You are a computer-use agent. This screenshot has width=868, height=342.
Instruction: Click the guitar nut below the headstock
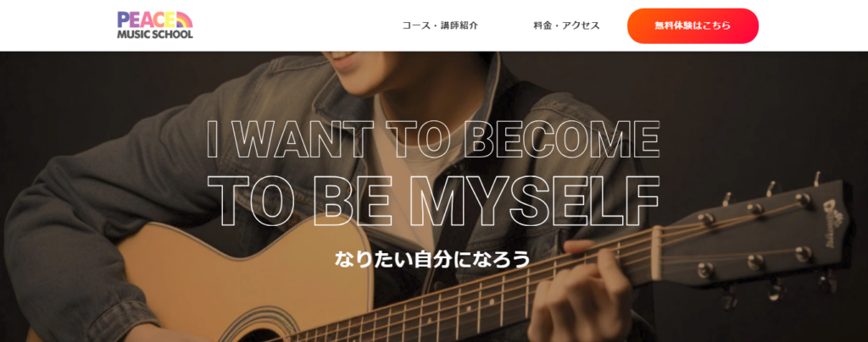(x=655, y=254)
